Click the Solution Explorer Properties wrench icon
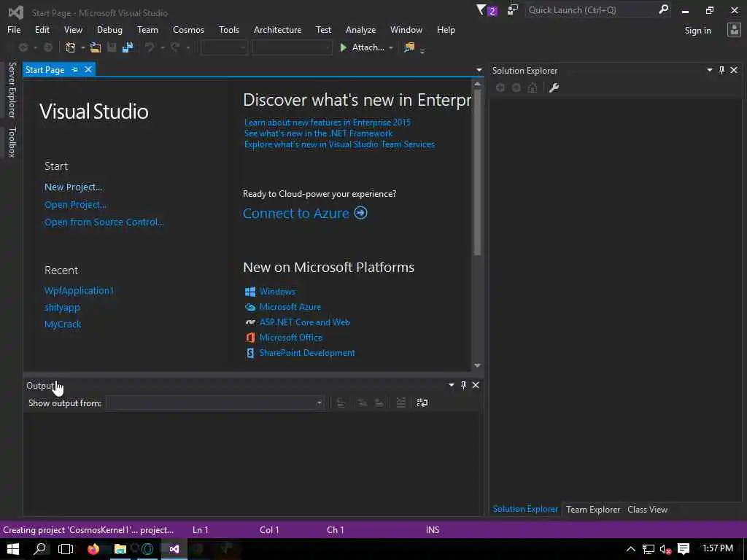747x560 pixels. coord(554,87)
